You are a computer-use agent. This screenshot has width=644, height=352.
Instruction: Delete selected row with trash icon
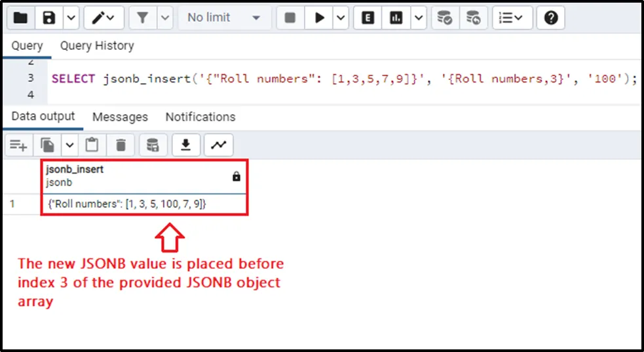[121, 145]
